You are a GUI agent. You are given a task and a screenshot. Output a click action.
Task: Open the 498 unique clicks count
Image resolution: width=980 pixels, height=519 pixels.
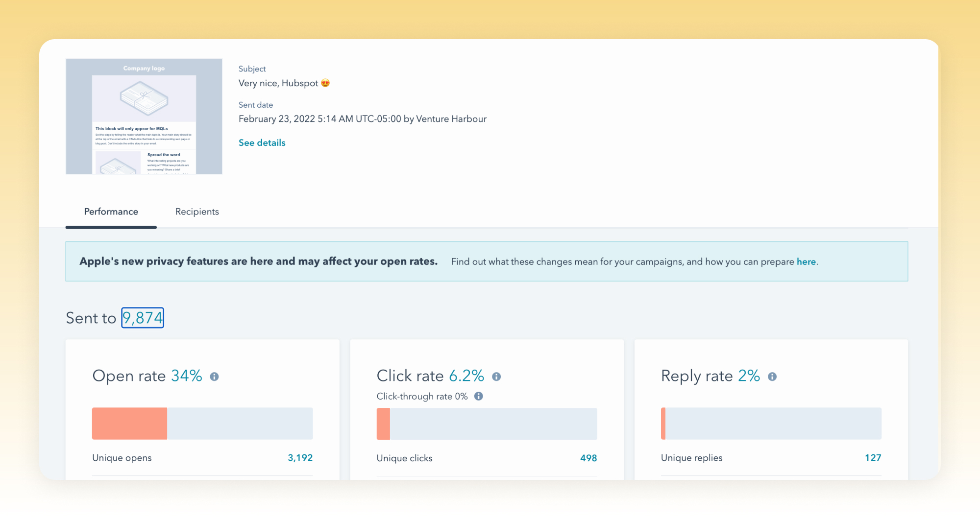click(x=588, y=458)
